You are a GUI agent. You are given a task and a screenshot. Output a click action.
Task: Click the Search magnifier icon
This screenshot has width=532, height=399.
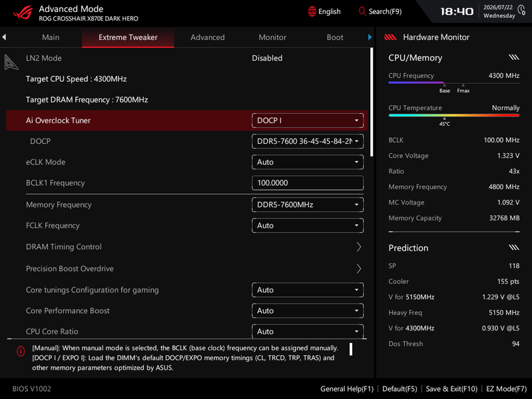[362, 11]
